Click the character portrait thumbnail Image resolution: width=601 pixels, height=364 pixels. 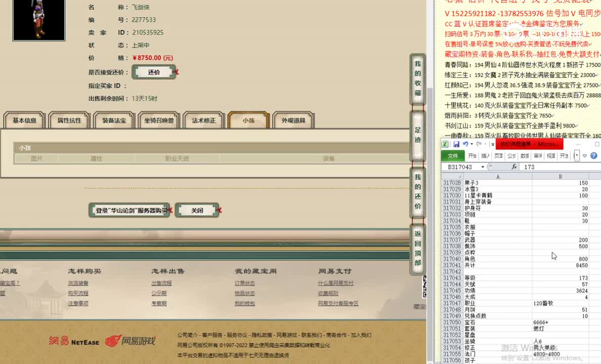tap(38, 20)
